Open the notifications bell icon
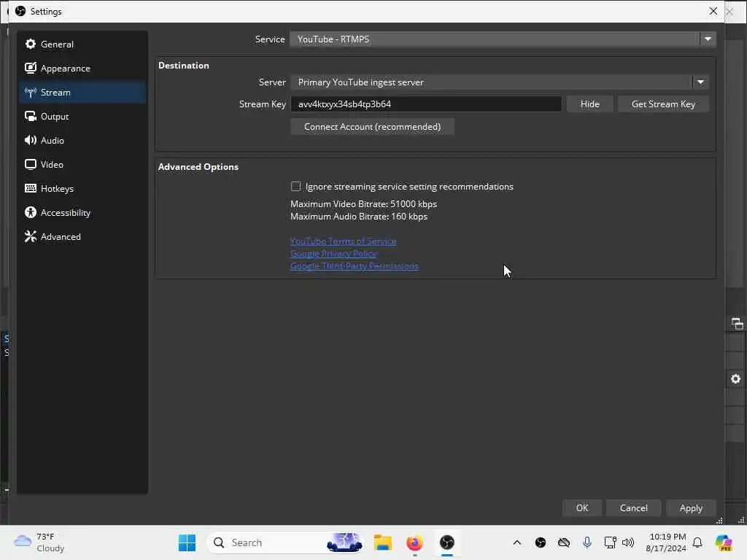 pyautogui.click(x=697, y=542)
